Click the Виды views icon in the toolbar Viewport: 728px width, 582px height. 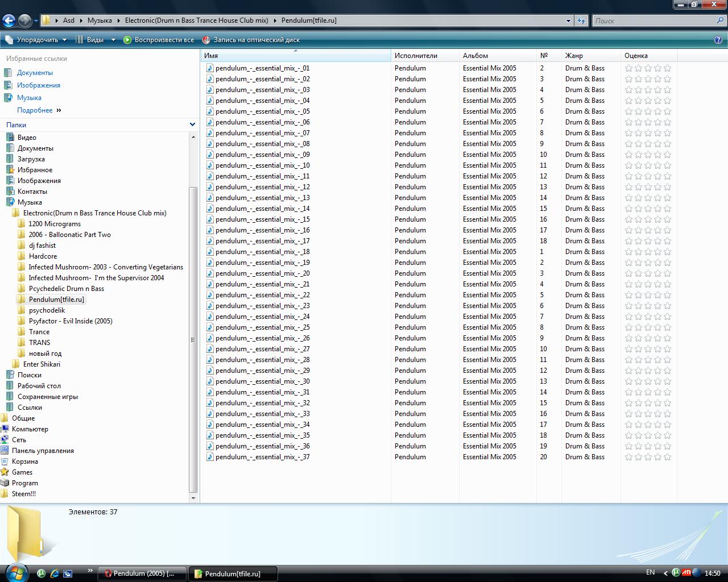tap(79, 40)
